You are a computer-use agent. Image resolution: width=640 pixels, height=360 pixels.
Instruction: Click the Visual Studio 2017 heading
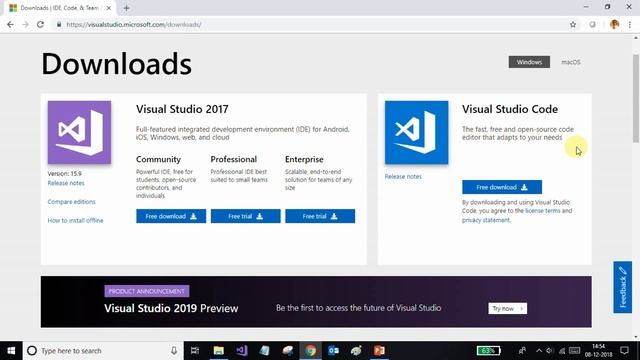pyautogui.click(x=182, y=109)
